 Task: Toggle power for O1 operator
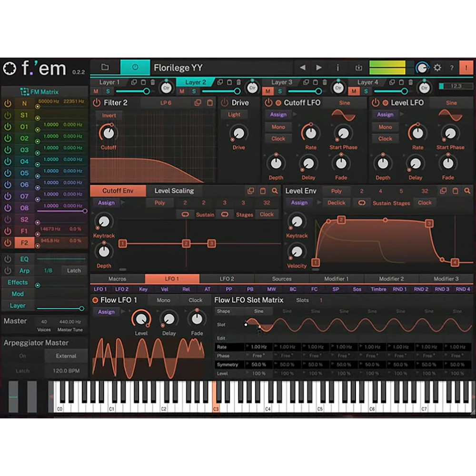pos(8,127)
